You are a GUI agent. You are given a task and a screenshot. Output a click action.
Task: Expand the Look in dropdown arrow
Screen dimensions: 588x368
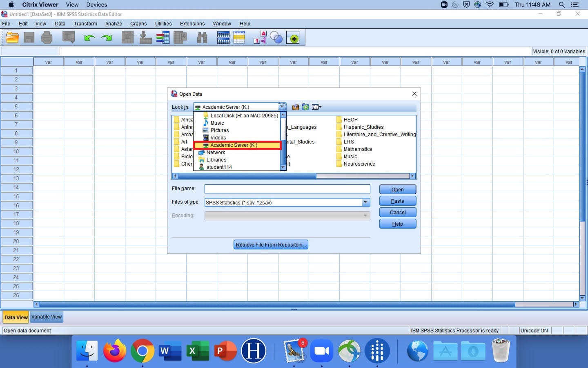pos(282,107)
